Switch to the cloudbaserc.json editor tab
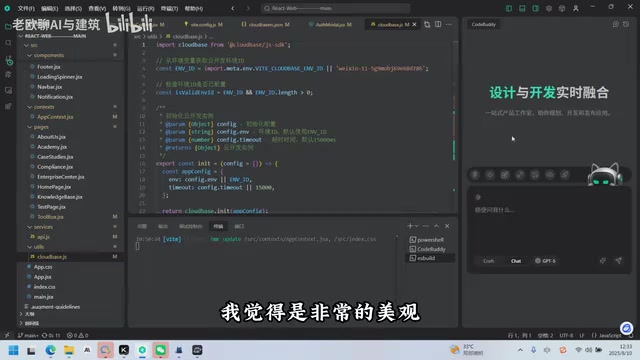Screen dimensions: 640x360 pos(266,24)
